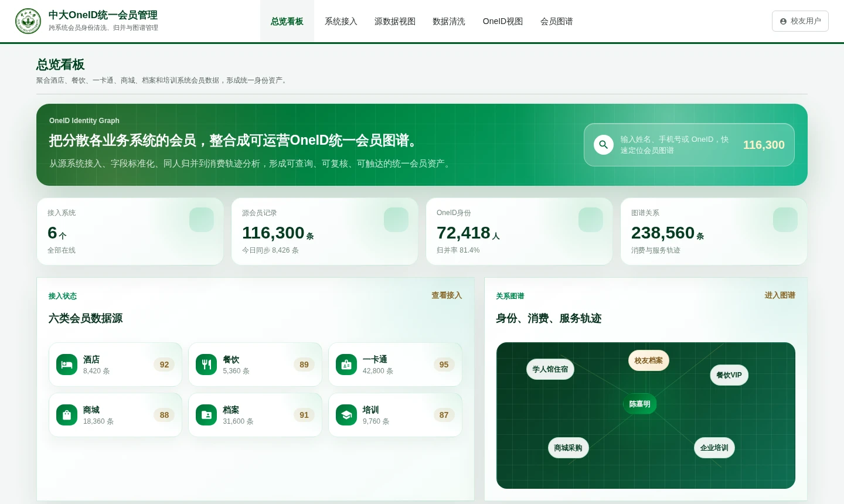
Task: Click the 归并率 81.4% text
Action: coord(458,250)
